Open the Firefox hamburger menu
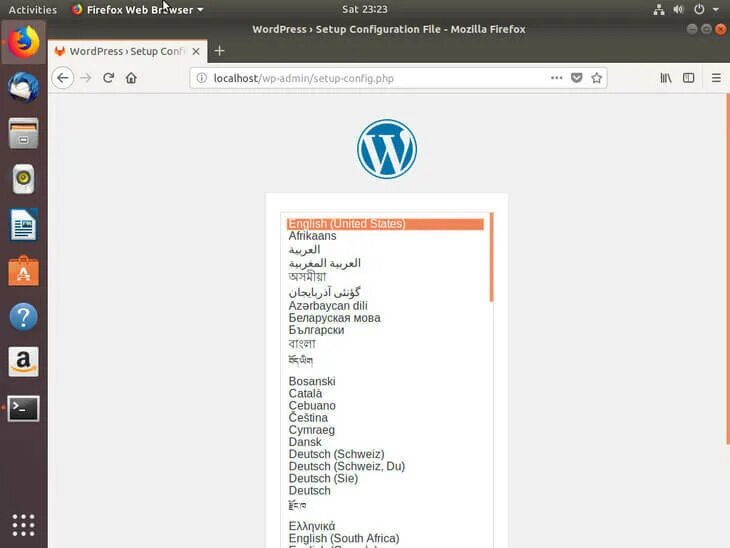This screenshot has width=730, height=548. point(716,78)
